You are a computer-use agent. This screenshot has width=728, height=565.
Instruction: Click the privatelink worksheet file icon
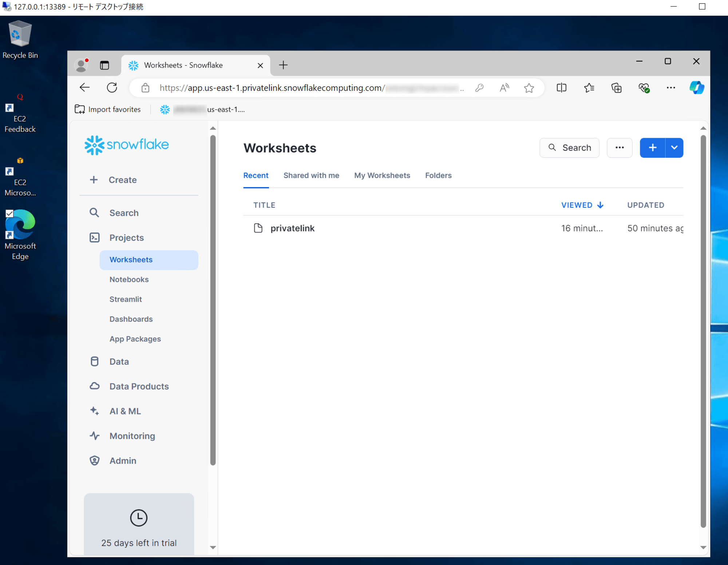pos(258,228)
